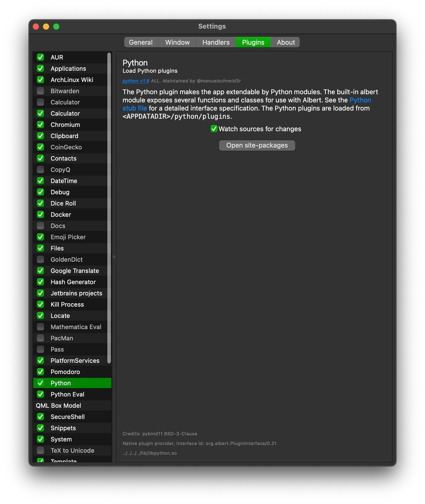The width and height of the screenshot is (425, 504).
Task: Enable the TeX to Unicode checkbox
Action: tap(41, 450)
